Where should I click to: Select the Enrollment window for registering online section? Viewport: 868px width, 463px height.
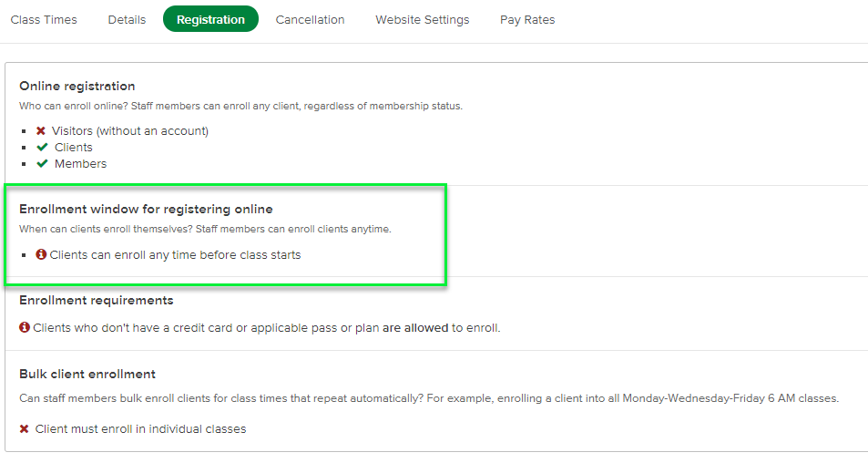[146, 210]
